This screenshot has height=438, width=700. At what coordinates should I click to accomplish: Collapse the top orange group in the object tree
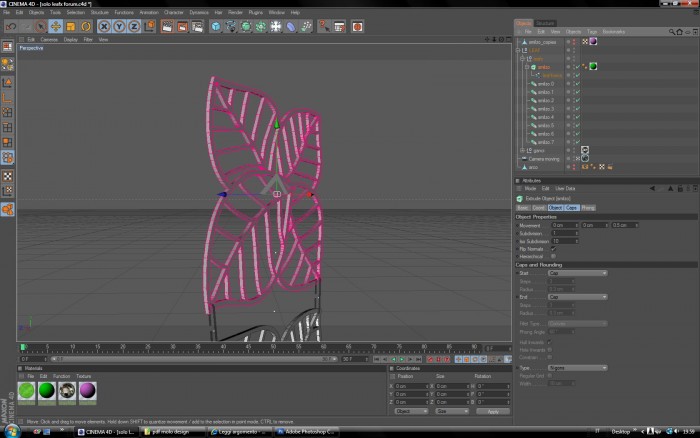[518, 50]
